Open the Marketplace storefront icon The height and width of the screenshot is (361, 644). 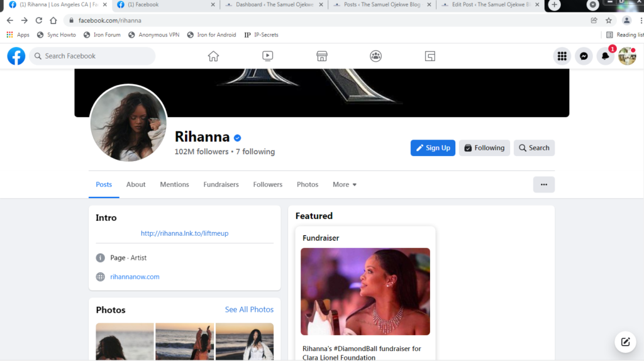click(321, 56)
